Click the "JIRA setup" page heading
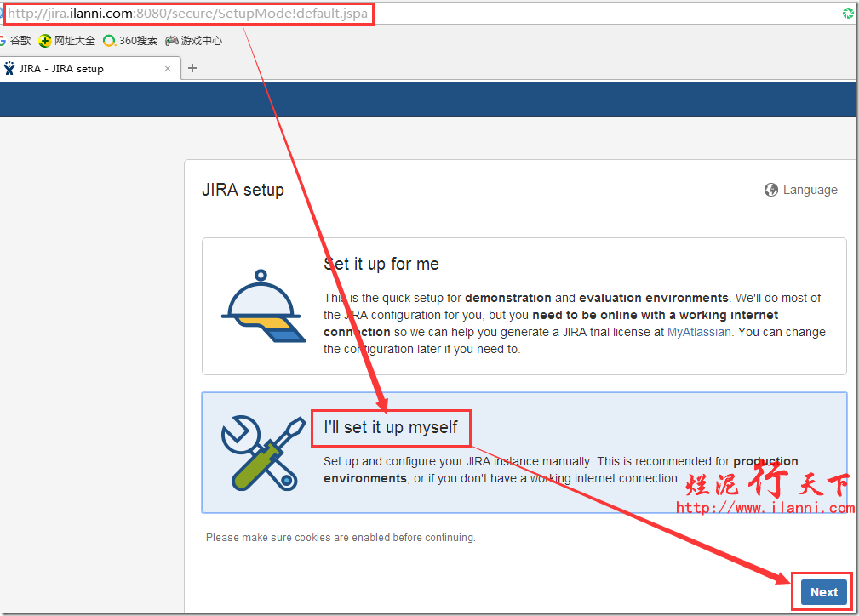This screenshot has height=616, width=859. coord(243,190)
